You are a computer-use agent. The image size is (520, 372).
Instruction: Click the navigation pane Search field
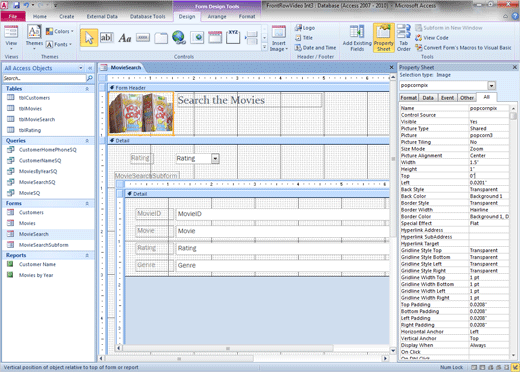[45, 78]
